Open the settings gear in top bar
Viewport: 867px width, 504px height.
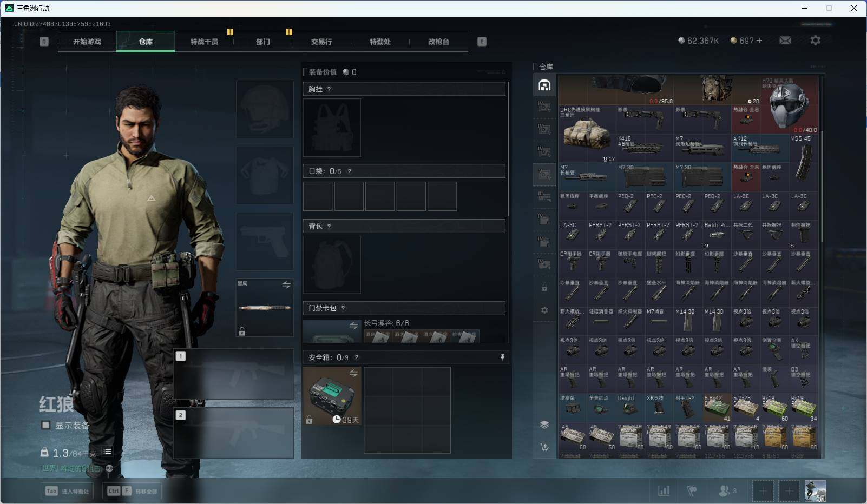[x=815, y=41]
